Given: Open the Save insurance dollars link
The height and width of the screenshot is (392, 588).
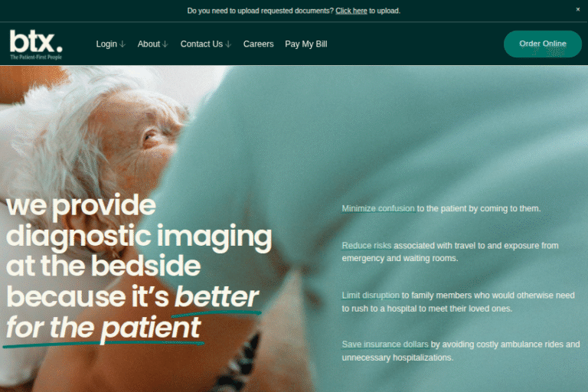Looking at the screenshot, I should click(x=385, y=345).
